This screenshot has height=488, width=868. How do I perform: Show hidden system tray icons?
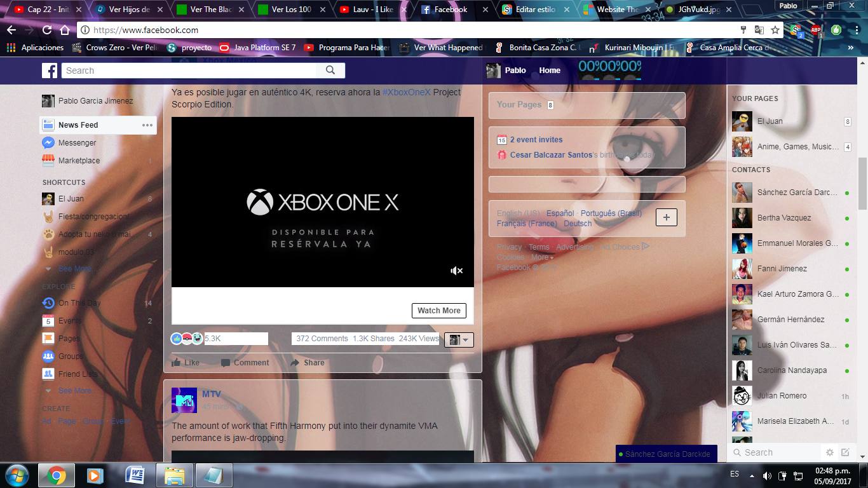[x=752, y=475]
